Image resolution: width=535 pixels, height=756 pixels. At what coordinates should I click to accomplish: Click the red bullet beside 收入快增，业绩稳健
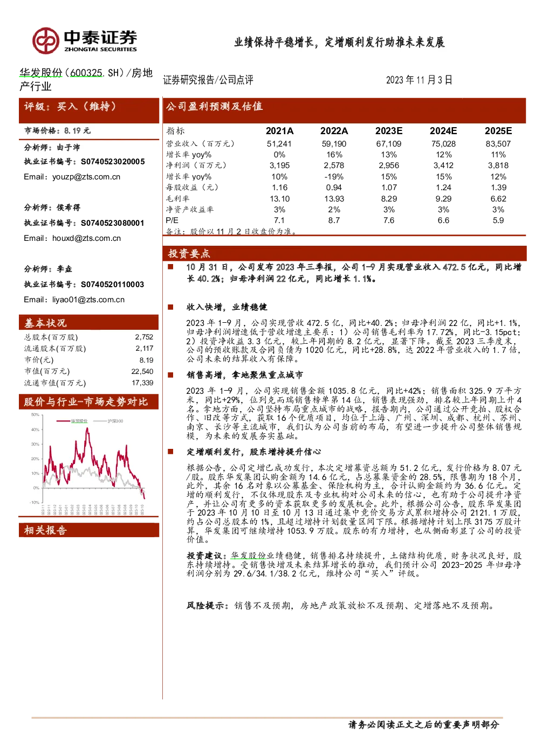(170, 307)
